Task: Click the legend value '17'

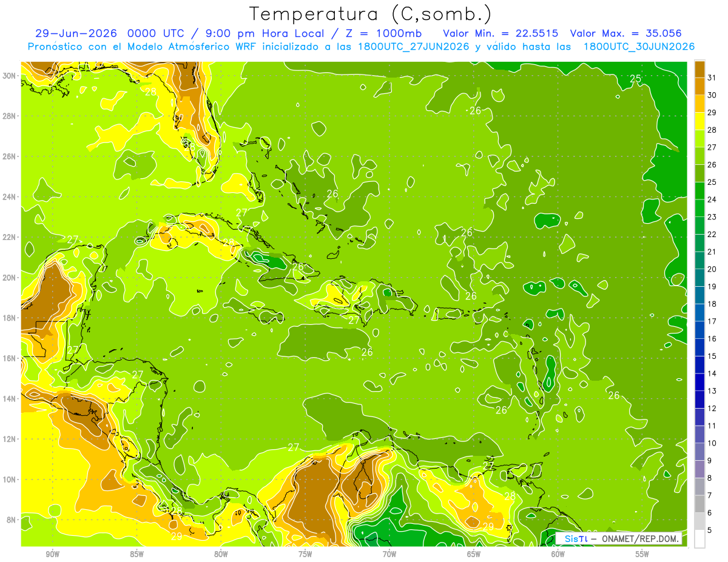Action: pos(712,321)
